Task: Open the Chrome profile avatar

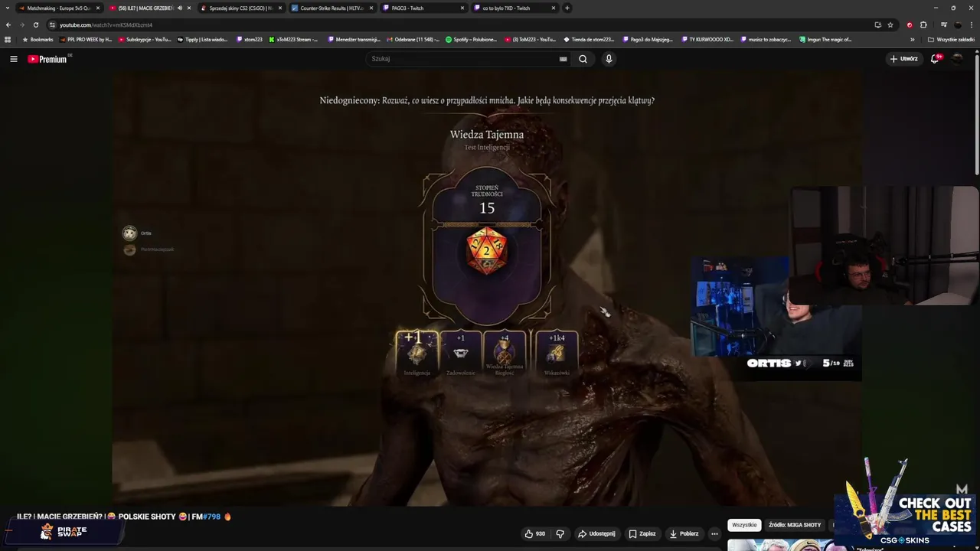Action: pos(958,24)
